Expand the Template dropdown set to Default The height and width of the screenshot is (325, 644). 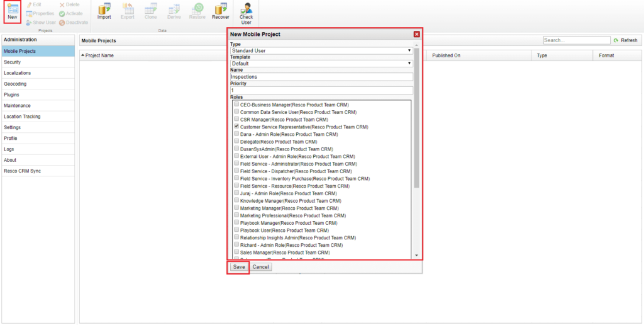(x=321, y=64)
